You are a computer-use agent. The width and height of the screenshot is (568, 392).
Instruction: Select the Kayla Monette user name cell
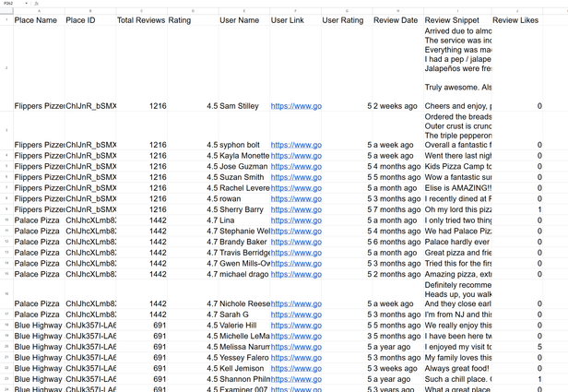pos(244,156)
